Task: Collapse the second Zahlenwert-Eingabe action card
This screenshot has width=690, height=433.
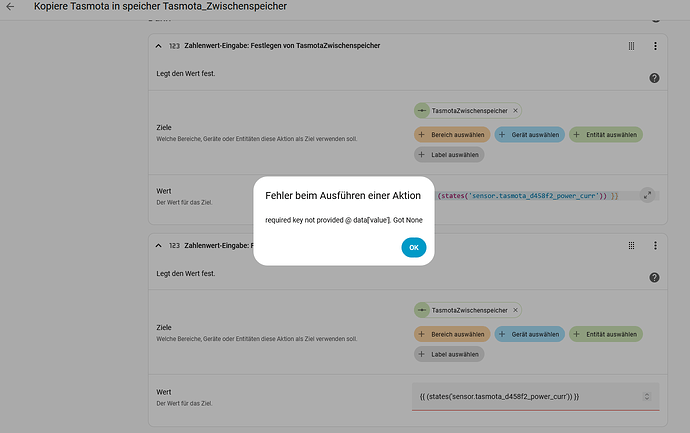Action: pos(158,245)
